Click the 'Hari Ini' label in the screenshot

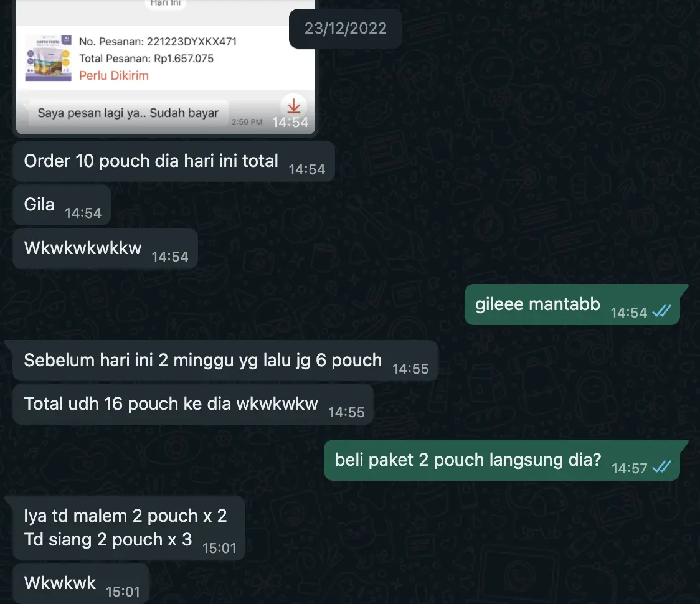[x=166, y=3]
